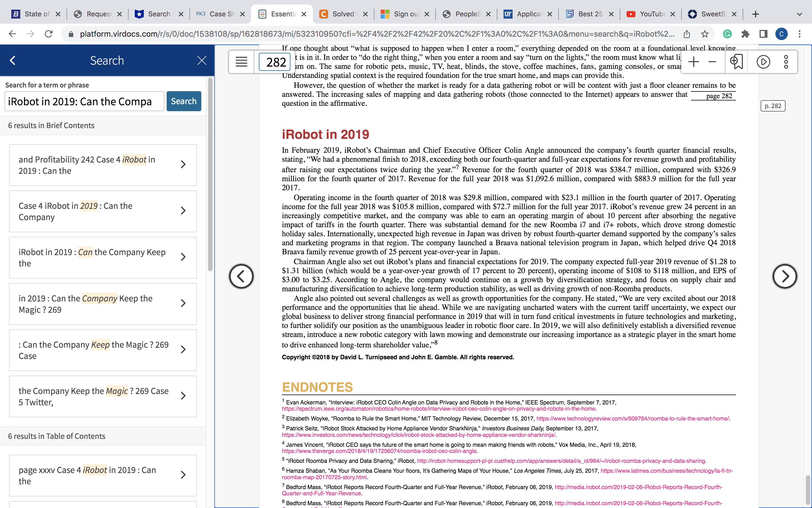Open the Chrome three-dot menu

click(800, 34)
